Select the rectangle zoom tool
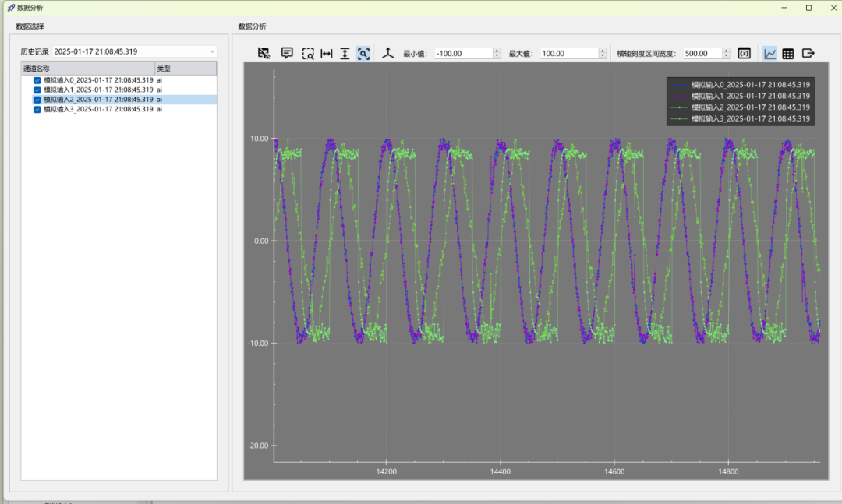842x504 pixels. tap(308, 53)
